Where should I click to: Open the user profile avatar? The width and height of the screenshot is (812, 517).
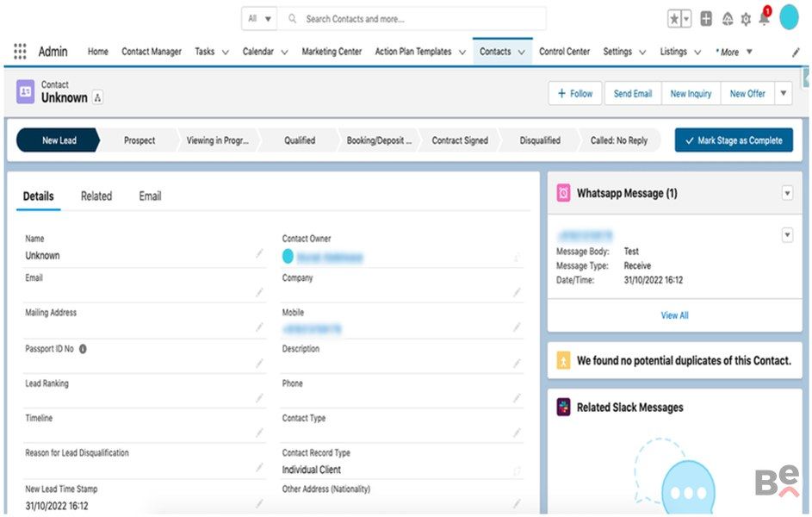pyautogui.click(x=789, y=17)
